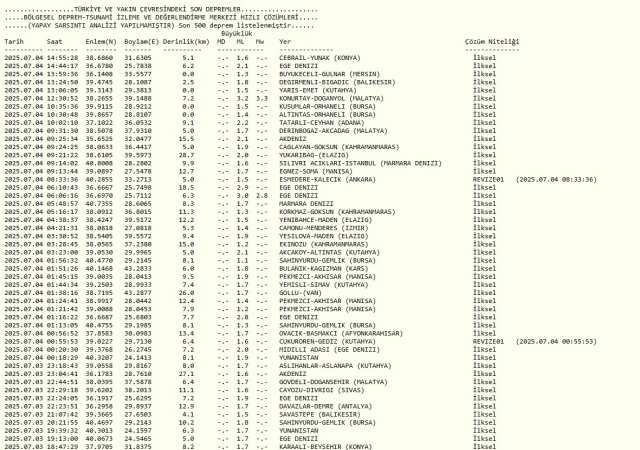640x450 pixels.
Task: Click the 3.3 Mw magnitude value
Action: (x=262, y=99)
